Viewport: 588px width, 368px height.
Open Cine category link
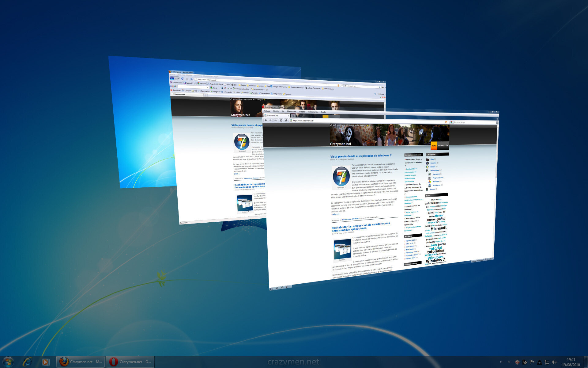pyautogui.click(x=432, y=159)
